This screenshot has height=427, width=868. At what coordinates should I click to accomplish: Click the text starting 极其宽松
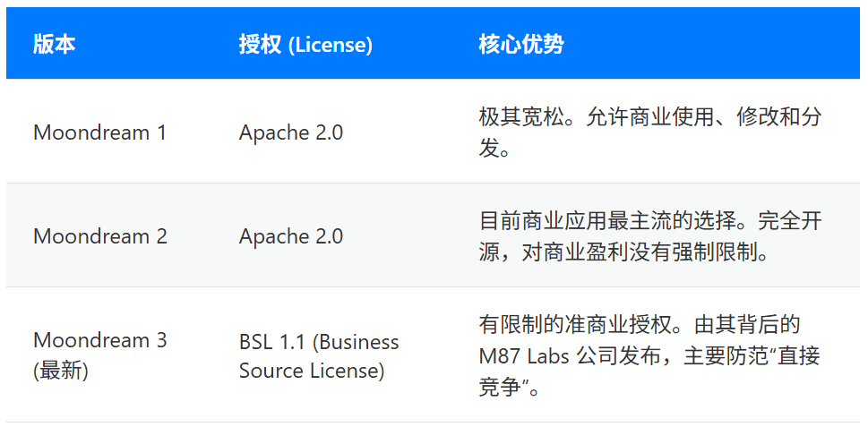tap(649, 132)
